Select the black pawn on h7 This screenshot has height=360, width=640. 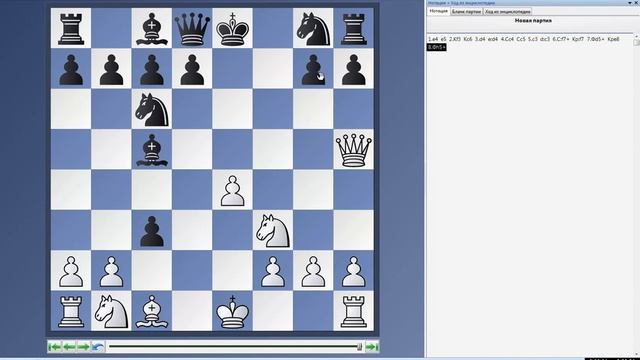click(x=353, y=69)
